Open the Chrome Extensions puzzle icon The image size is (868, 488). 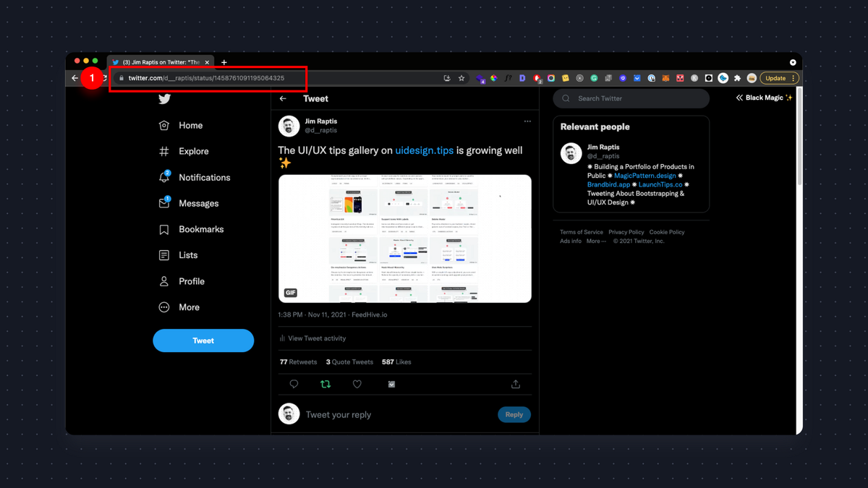pos(737,78)
